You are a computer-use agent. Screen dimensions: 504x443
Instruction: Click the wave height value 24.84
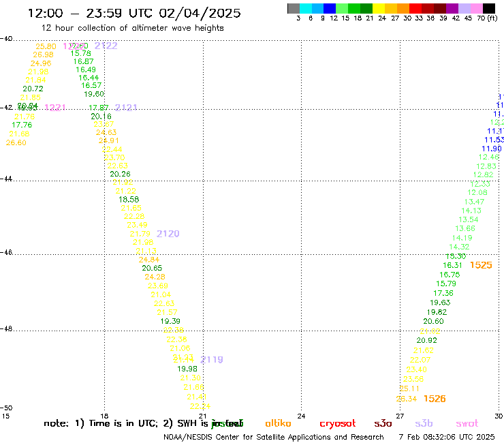coord(149,260)
